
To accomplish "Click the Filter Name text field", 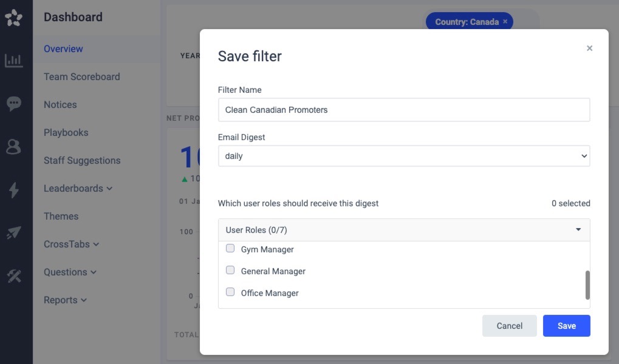I will tap(403, 110).
